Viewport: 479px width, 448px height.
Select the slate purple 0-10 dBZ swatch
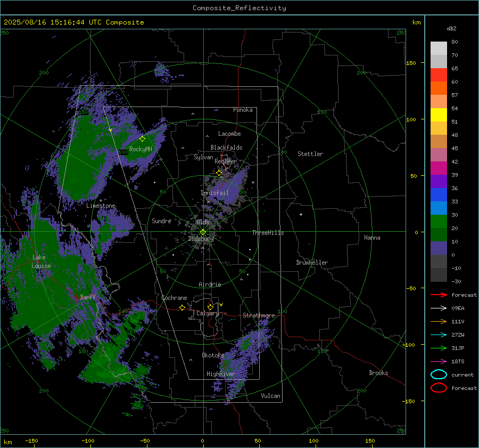[439, 248]
